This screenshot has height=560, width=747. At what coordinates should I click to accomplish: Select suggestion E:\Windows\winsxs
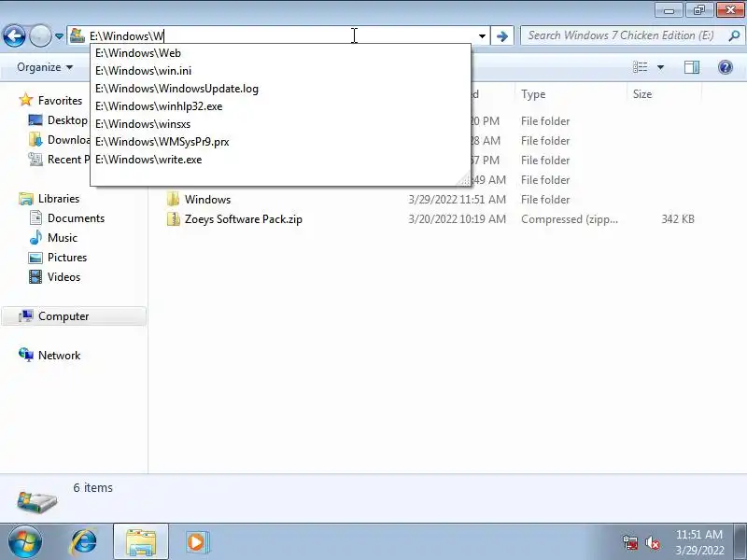point(280,124)
